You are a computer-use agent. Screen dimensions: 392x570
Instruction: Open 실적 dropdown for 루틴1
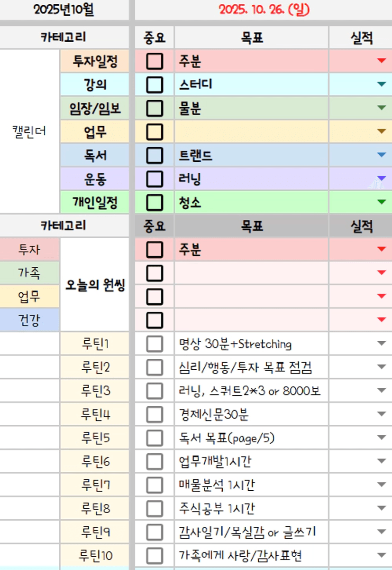[382, 344]
